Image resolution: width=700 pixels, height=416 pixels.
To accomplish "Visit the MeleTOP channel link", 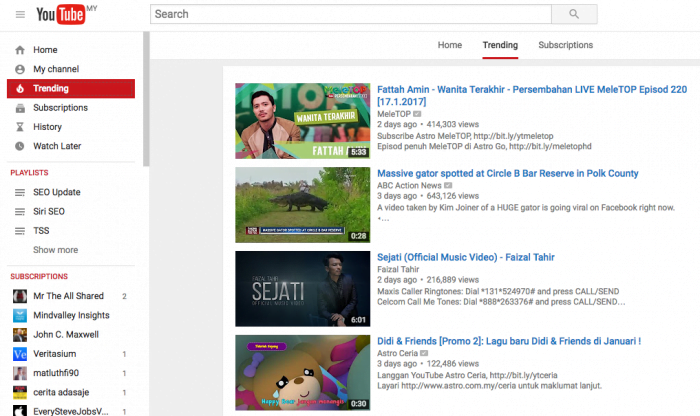I will coord(394,114).
